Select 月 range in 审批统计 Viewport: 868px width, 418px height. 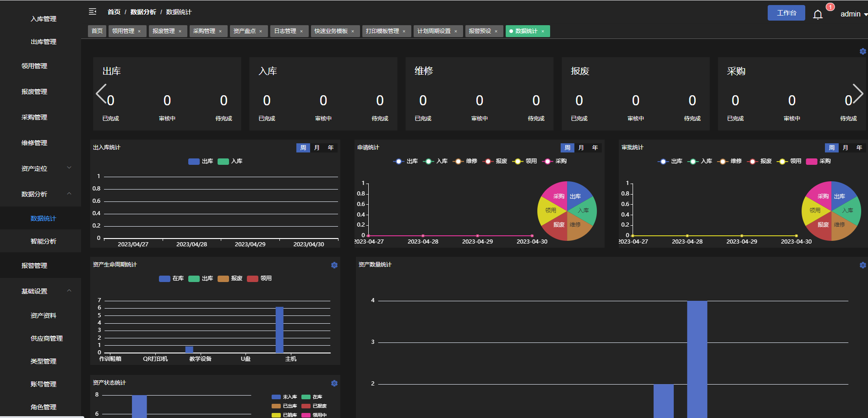(846, 148)
